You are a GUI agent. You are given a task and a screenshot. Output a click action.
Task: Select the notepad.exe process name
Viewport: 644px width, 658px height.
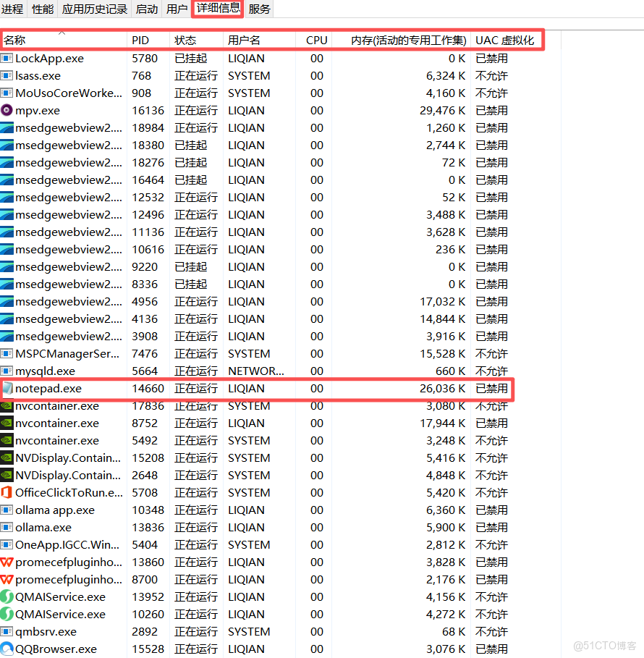(48, 389)
